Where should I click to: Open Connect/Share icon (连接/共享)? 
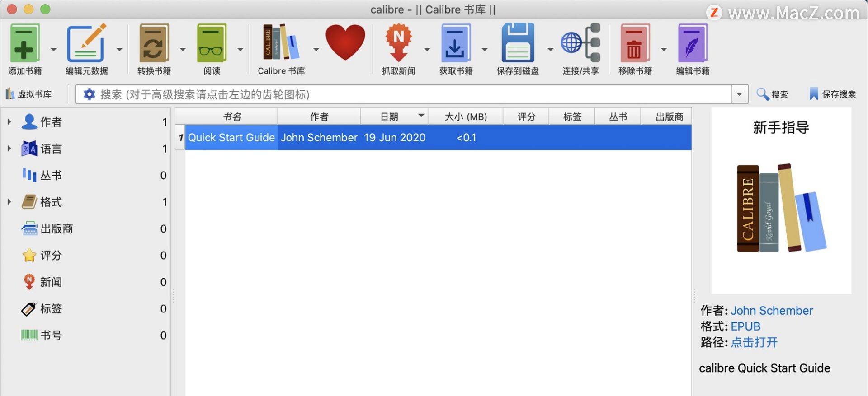580,43
